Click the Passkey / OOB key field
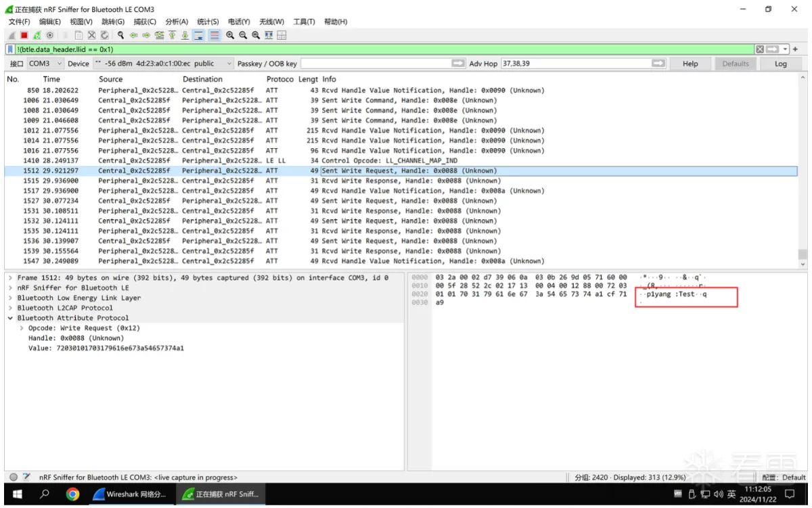 (x=383, y=64)
